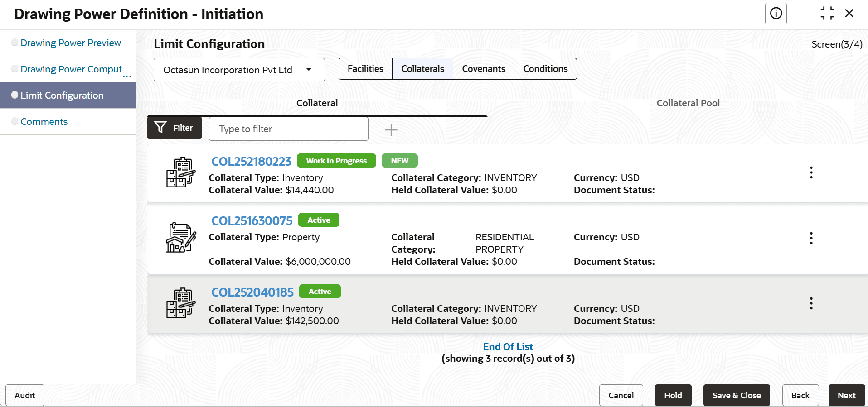Image resolution: width=868 pixels, height=407 pixels.
Task: Click the inventory icon of COL252180223
Action: (181, 172)
